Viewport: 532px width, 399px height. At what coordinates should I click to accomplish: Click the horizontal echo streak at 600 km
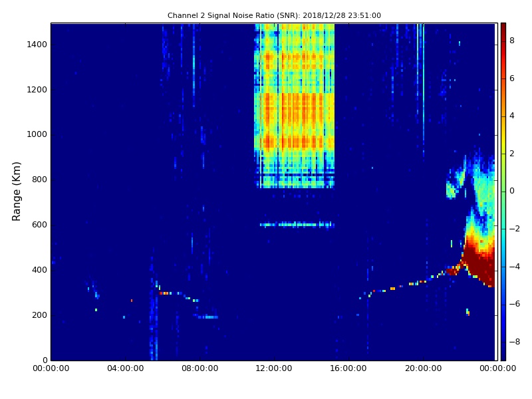point(297,225)
